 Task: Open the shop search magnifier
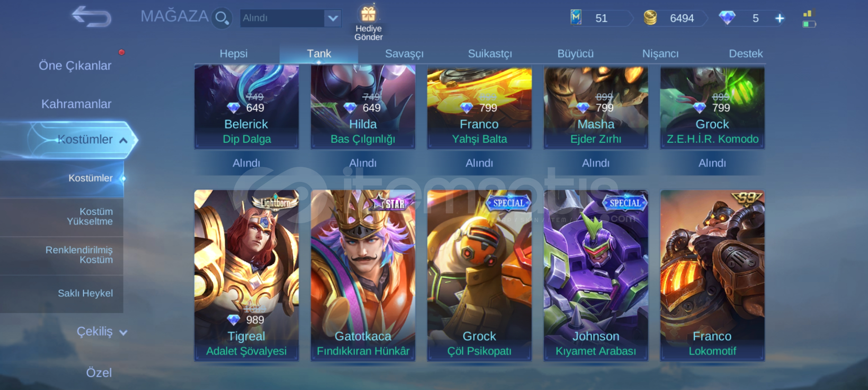[x=221, y=18]
